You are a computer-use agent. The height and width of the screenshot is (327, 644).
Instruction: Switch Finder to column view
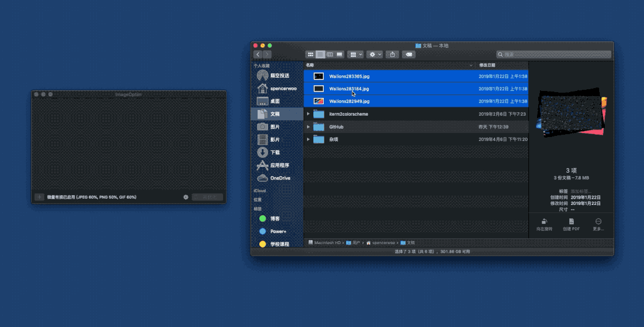330,54
